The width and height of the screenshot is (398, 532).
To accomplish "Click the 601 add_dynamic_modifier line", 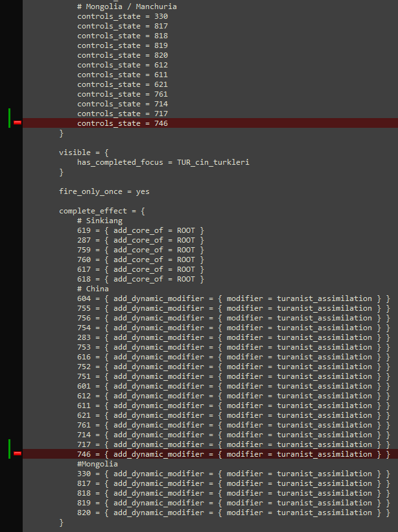I will pos(233,386).
